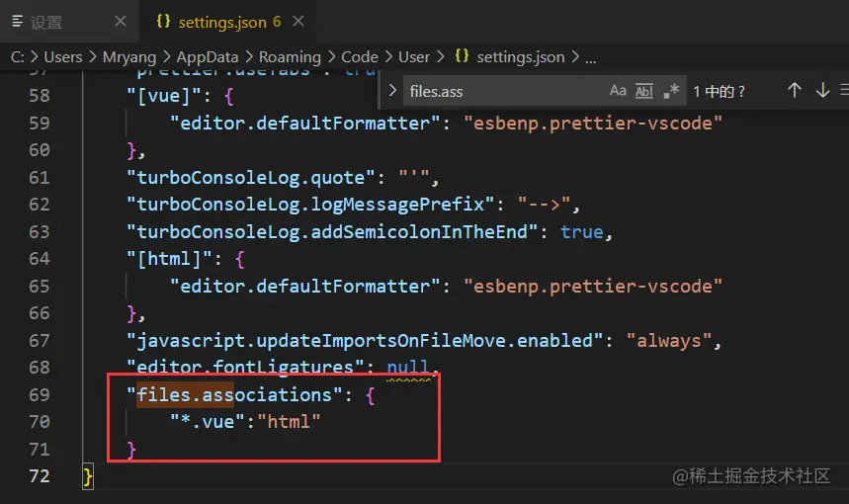Close the 设置 tab
Image resolution: width=849 pixels, height=504 pixels.
click(121, 21)
